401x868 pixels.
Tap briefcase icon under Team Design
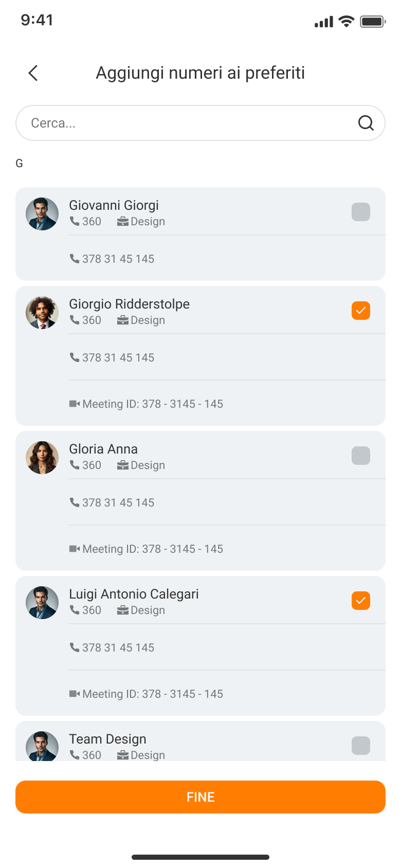point(122,755)
